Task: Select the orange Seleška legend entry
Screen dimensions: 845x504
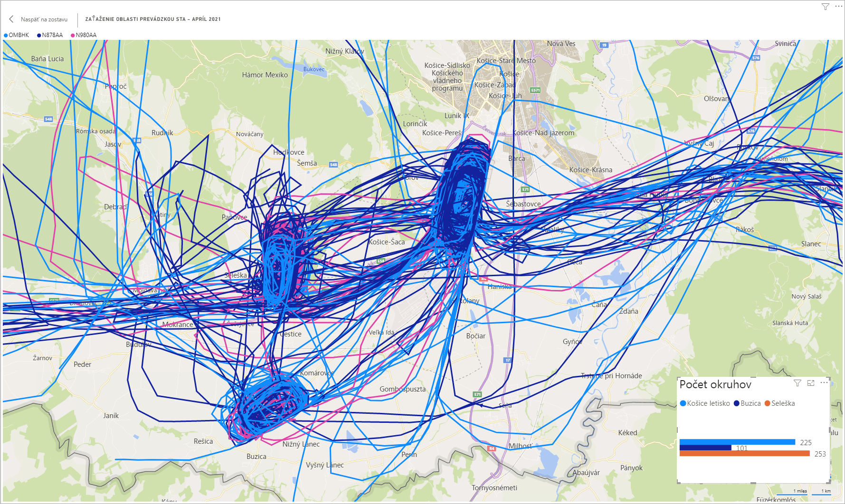Action: point(782,403)
